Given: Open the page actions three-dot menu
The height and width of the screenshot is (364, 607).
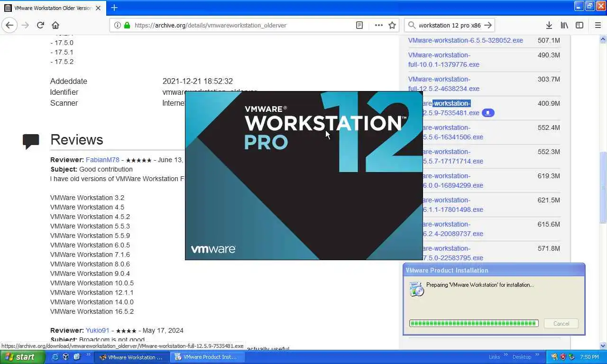Looking at the screenshot, I should pyautogui.click(x=378, y=25).
